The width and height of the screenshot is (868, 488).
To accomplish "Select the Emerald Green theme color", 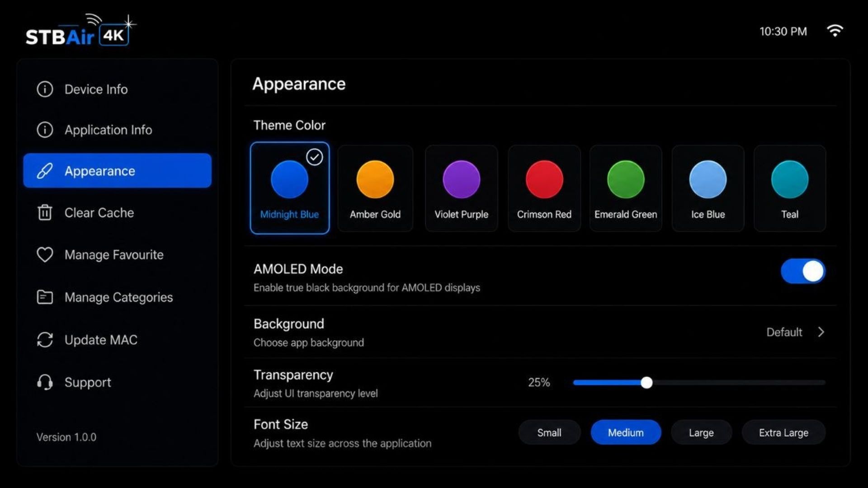I will point(626,188).
